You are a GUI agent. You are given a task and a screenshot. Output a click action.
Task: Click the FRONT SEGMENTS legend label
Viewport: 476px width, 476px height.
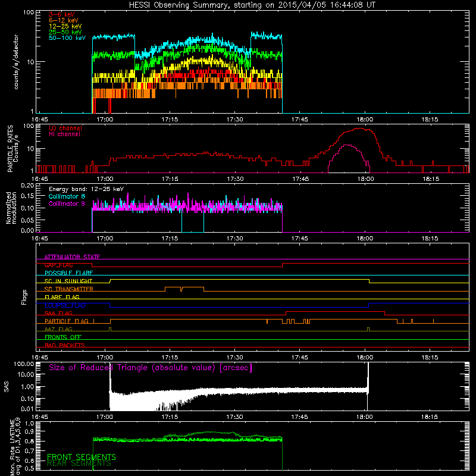click(x=82, y=457)
